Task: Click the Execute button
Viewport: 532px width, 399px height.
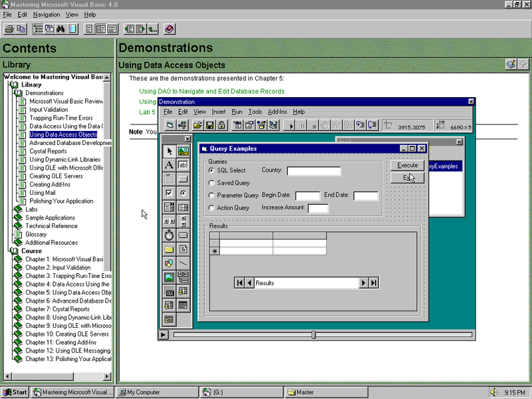Action: coord(407,165)
